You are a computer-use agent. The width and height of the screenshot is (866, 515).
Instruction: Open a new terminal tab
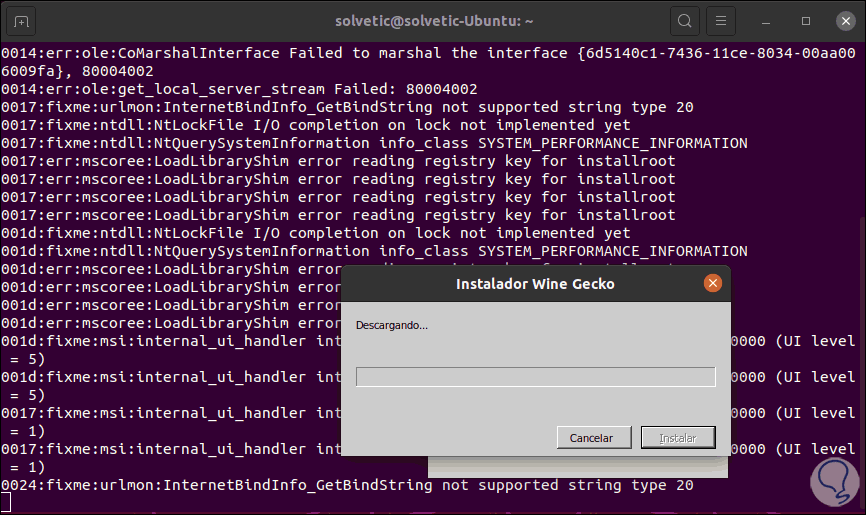[x=22, y=20]
